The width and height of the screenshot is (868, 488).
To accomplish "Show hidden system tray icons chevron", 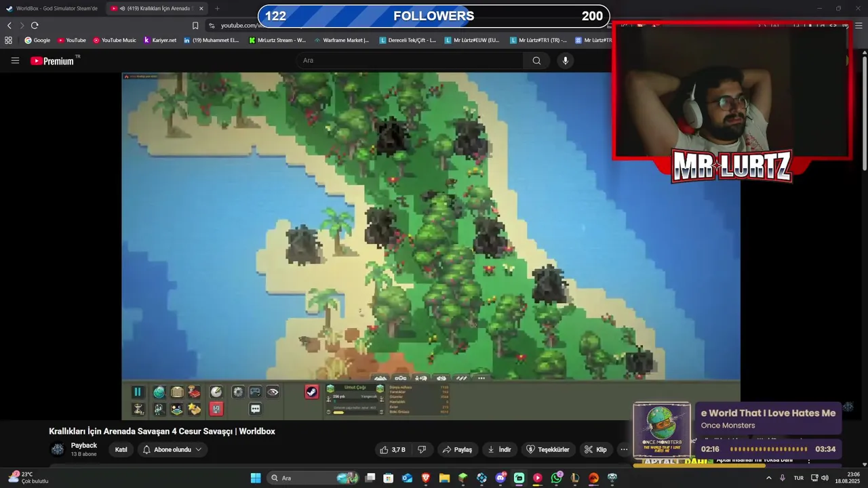I will pos(768,478).
